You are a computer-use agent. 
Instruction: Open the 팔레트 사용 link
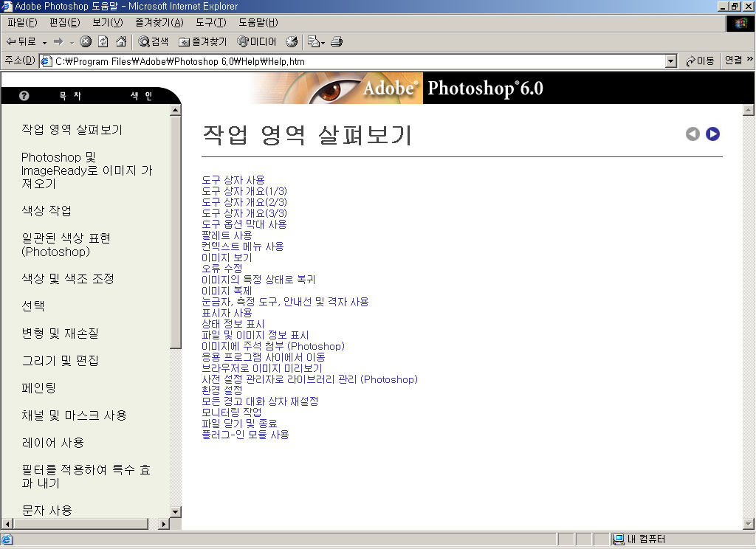pos(227,235)
